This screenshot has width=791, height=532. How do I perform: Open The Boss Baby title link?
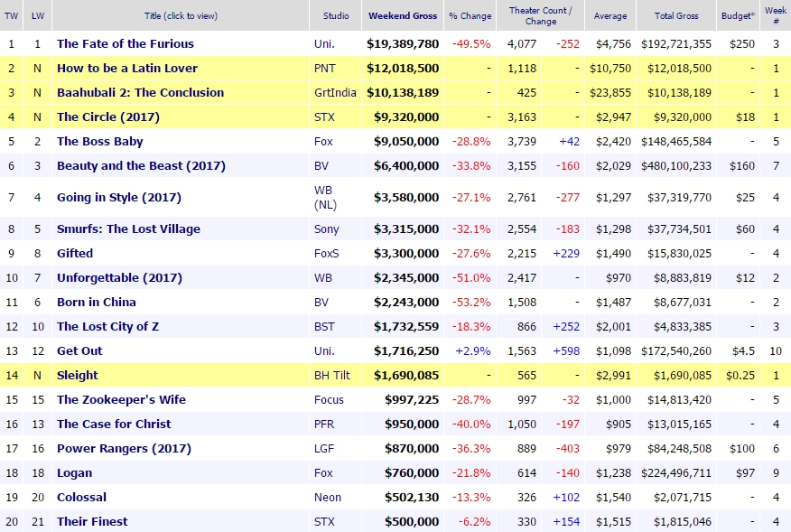point(100,141)
